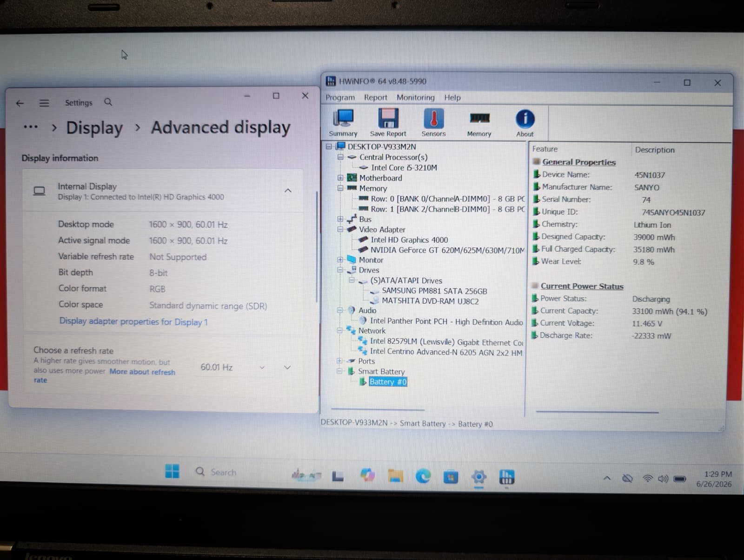Expand the Monitor tree node

tap(340, 260)
